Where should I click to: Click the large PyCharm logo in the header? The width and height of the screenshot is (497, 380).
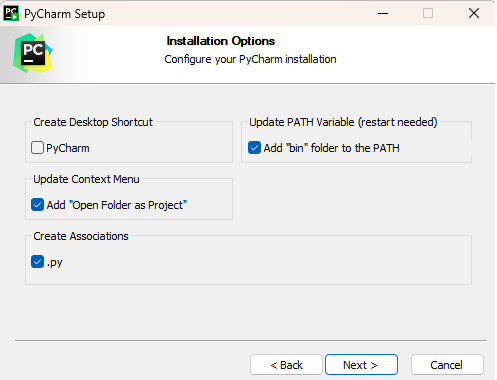[33, 53]
